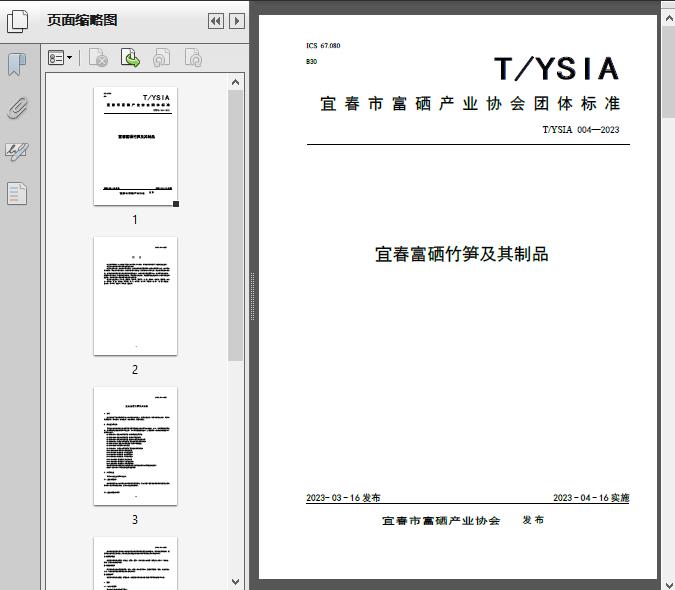Click the thumbnail panel scrollbar thumb
675x590 pixels.
pos(235,225)
